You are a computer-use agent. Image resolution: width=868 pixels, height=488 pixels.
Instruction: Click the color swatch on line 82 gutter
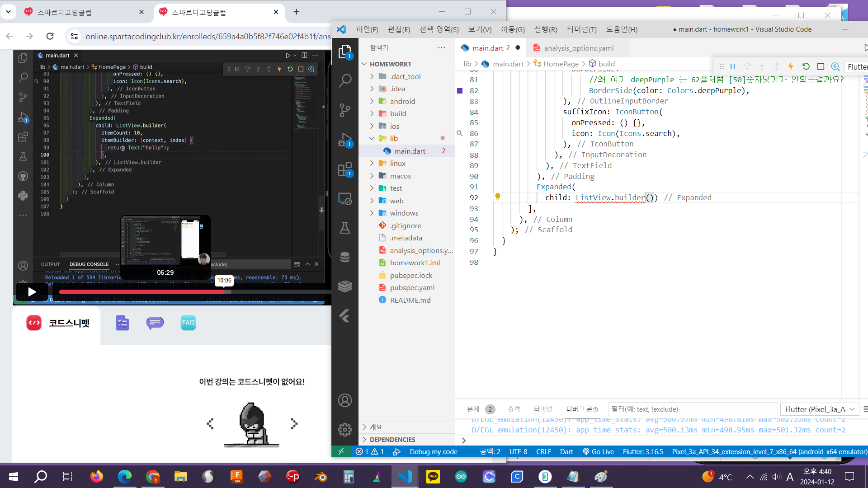[x=460, y=90]
